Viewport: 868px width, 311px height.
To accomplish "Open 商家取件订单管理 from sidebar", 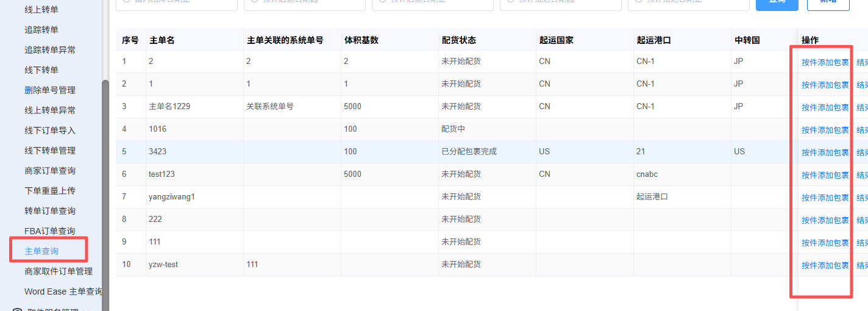I will click(59, 271).
